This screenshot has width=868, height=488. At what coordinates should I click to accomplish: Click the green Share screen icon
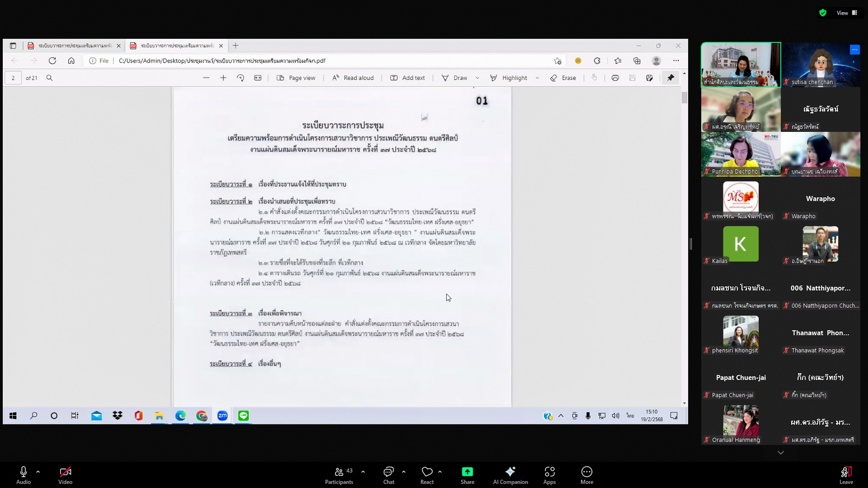click(x=467, y=472)
